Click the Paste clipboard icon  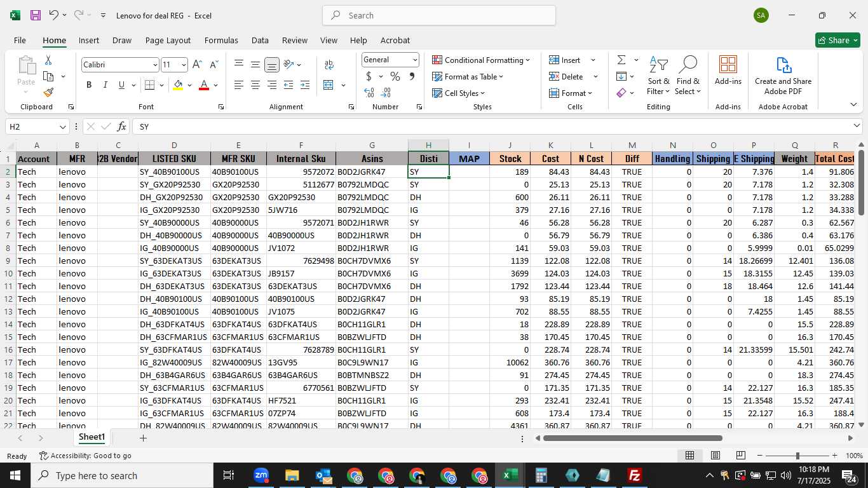coord(26,65)
